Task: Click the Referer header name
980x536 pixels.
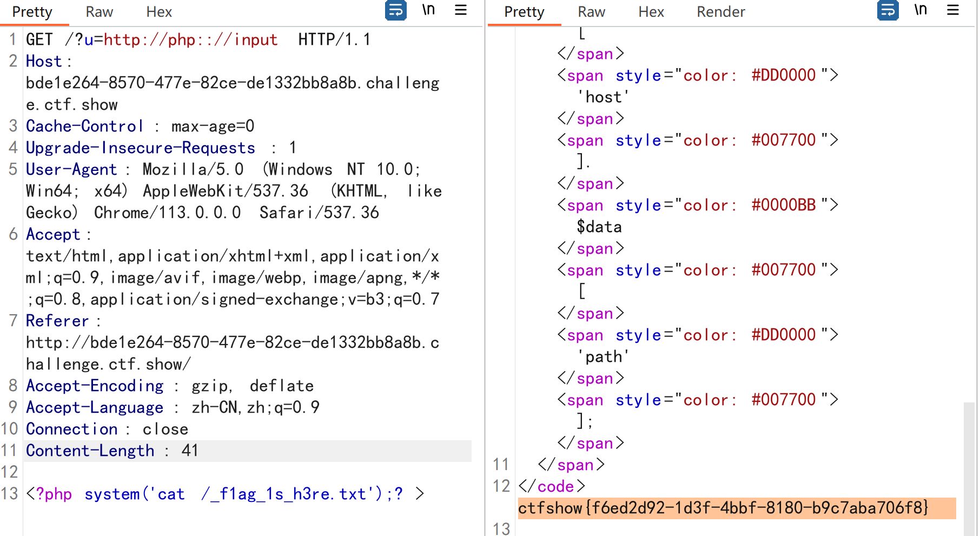Action: tap(57, 321)
